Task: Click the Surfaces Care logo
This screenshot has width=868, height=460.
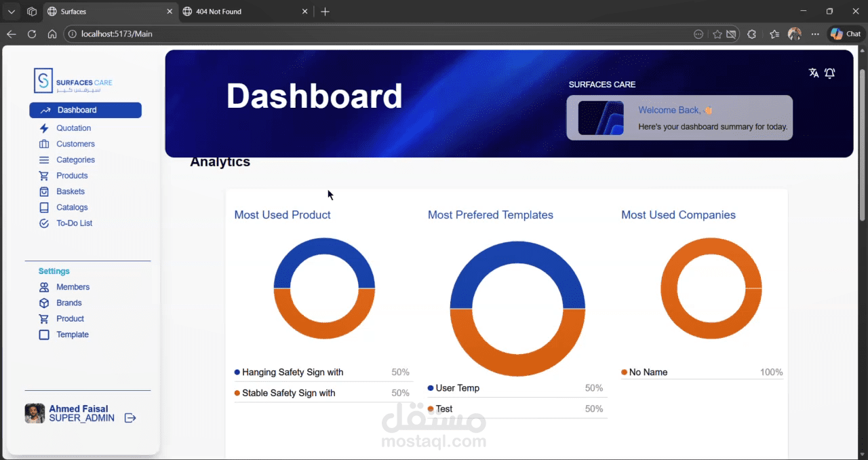Action: pyautogui.click(x=73, y=80)
